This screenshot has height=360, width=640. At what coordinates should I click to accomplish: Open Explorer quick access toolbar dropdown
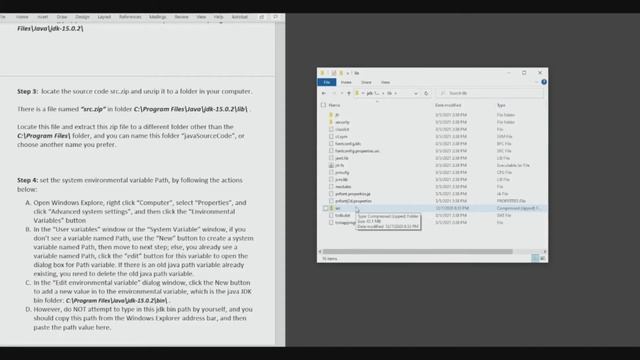348,73
